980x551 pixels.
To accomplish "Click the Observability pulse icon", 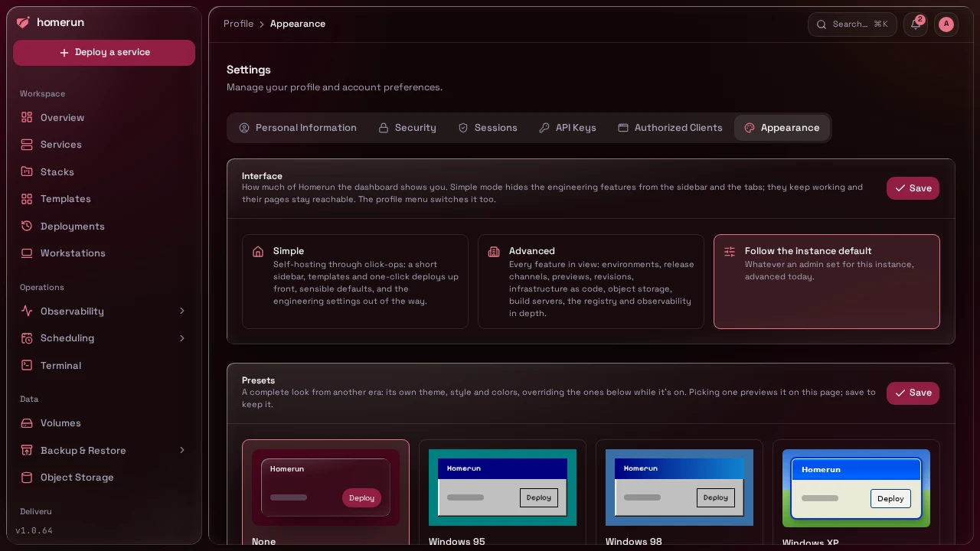I will click(x=27, y=311).
